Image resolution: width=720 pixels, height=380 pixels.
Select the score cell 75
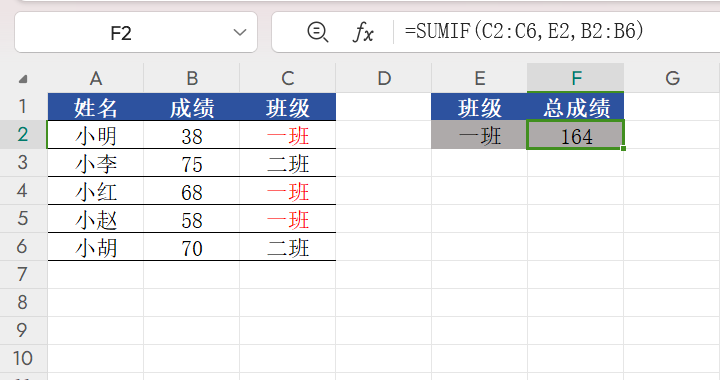point(191,163)
